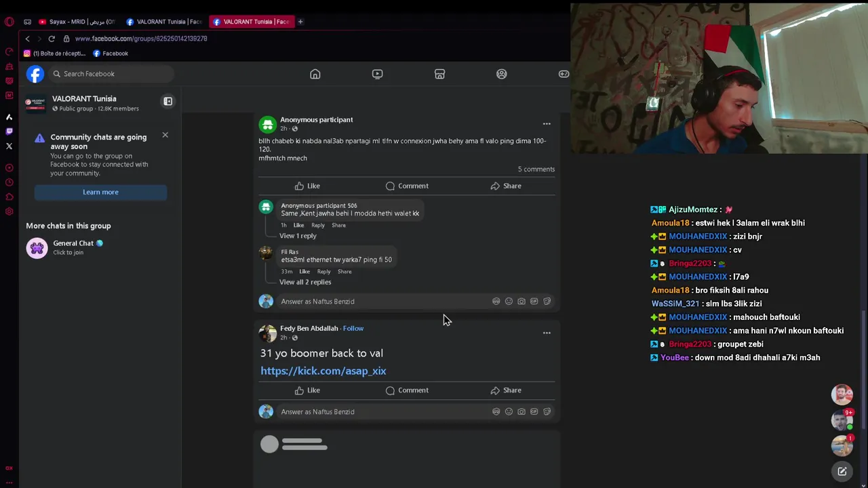Screen dimensions: 868x488
Task: Open the Facebook bookmark in bookmarks bar
Action: coord(111,54)
